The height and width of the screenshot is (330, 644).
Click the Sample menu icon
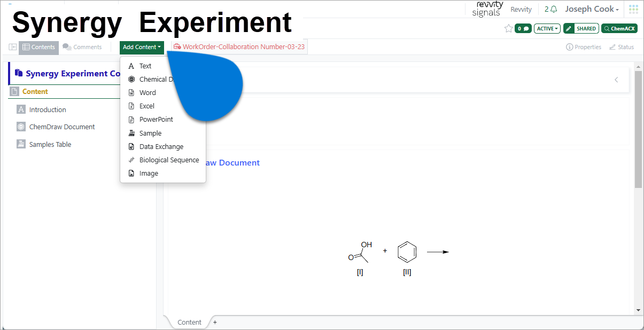click(131, 133)
